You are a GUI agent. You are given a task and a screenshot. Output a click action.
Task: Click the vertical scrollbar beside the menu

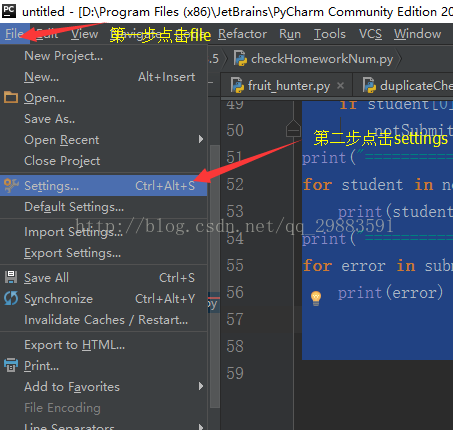click(x=215, y=276)
